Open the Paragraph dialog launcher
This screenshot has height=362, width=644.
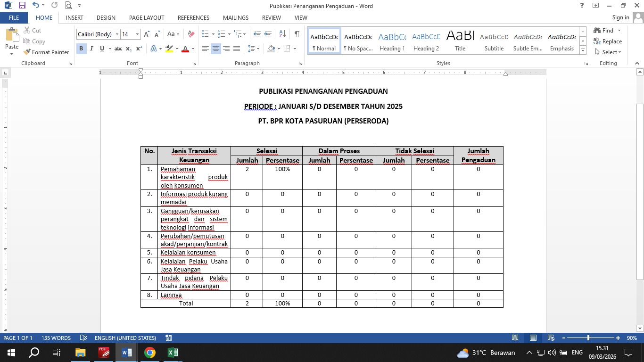click(300, 63)
